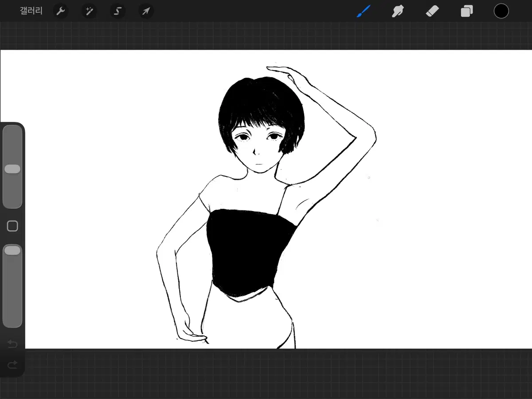This screenshot has width=532, height=399.
Task: Undo the last stroke with undo arrow
Action: point(12,344)
